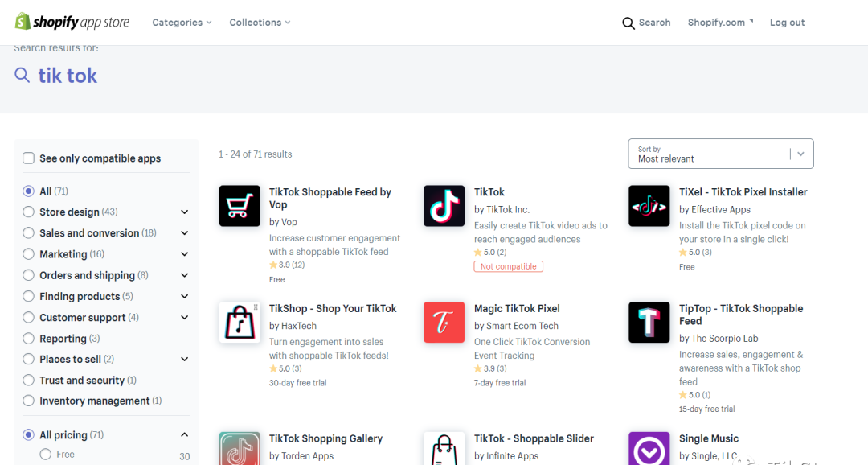Open the TikTok app icon by TikTok Inc.

(x=444, y=206)
